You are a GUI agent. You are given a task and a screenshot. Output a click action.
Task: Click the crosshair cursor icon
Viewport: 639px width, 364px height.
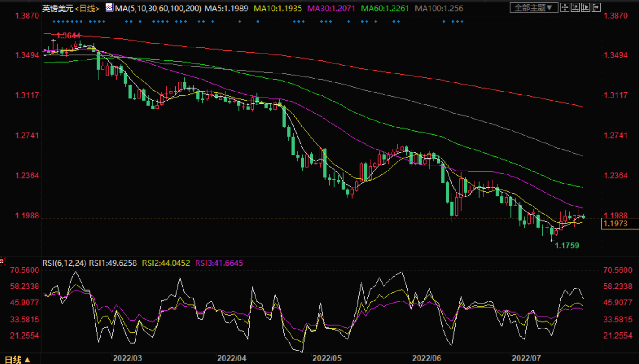tap(565, 8)
